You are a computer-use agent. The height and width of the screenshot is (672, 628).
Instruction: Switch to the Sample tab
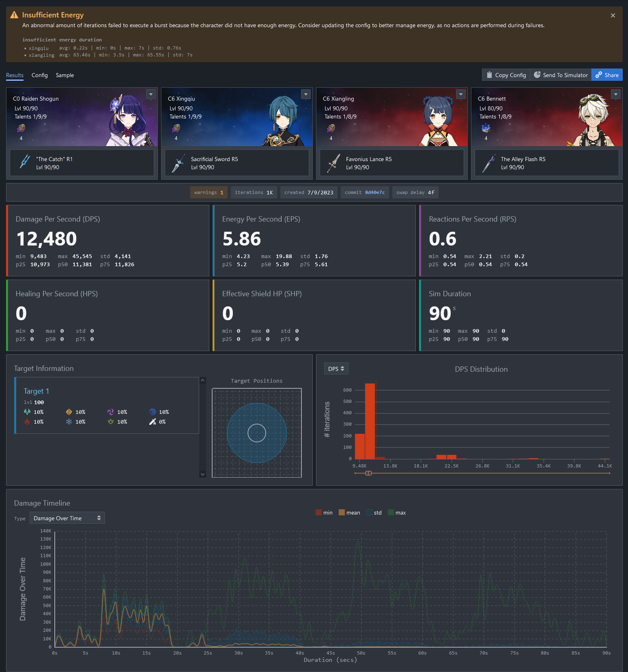(x=65, y=75)
